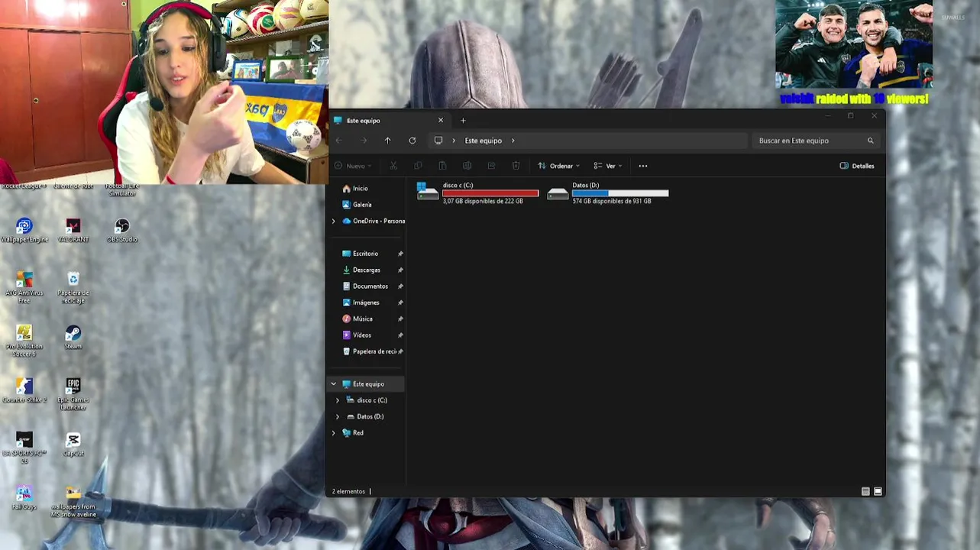The width and height of the screenshot is (980, 550).
Task: Click the search magnifier icon
Action: pos(870,141)
